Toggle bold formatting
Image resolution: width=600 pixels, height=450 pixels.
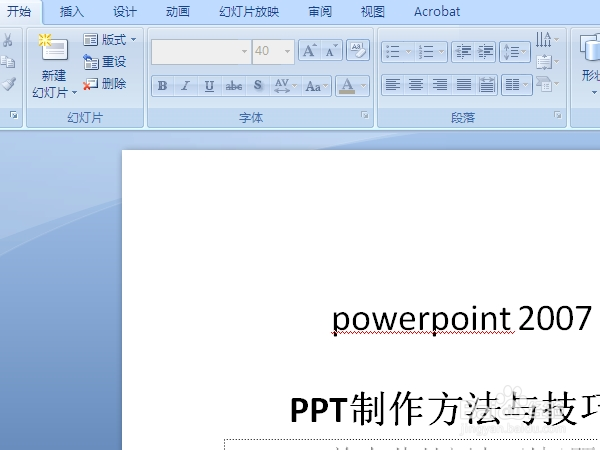(163, 86)
